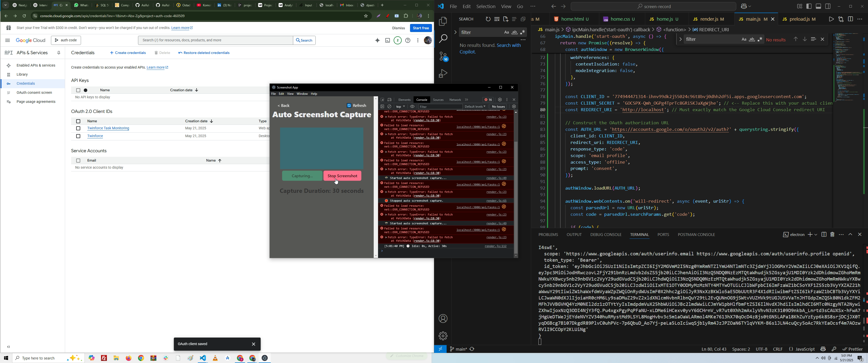Refresh search results in Search panel
The image size is (868, 363).
pyautogui.click(x=488, y=19)
